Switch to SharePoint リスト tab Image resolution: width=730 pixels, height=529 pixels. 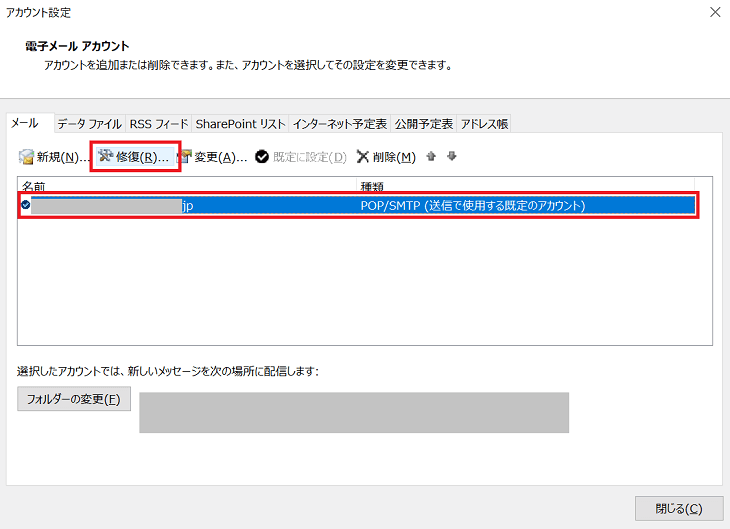point(240,124)
